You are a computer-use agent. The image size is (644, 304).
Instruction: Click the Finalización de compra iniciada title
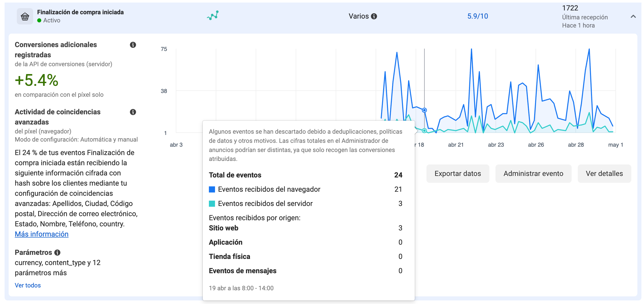(80, 12)
